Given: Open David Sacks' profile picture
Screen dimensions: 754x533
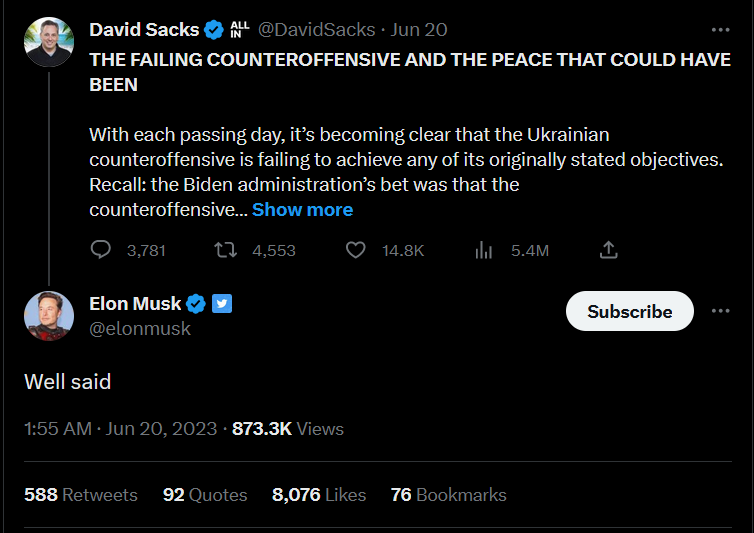Looking at the screenshot, I should (x=49, y=40).
